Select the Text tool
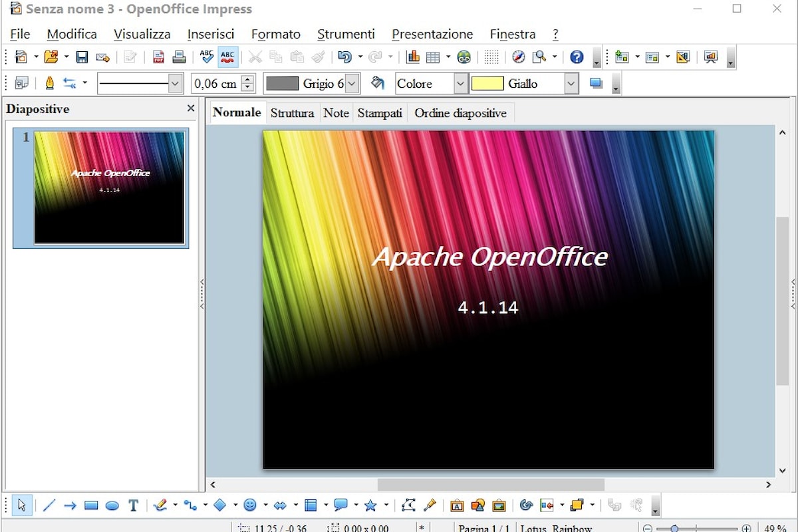The image size is (798, 532). coord(133,505)
